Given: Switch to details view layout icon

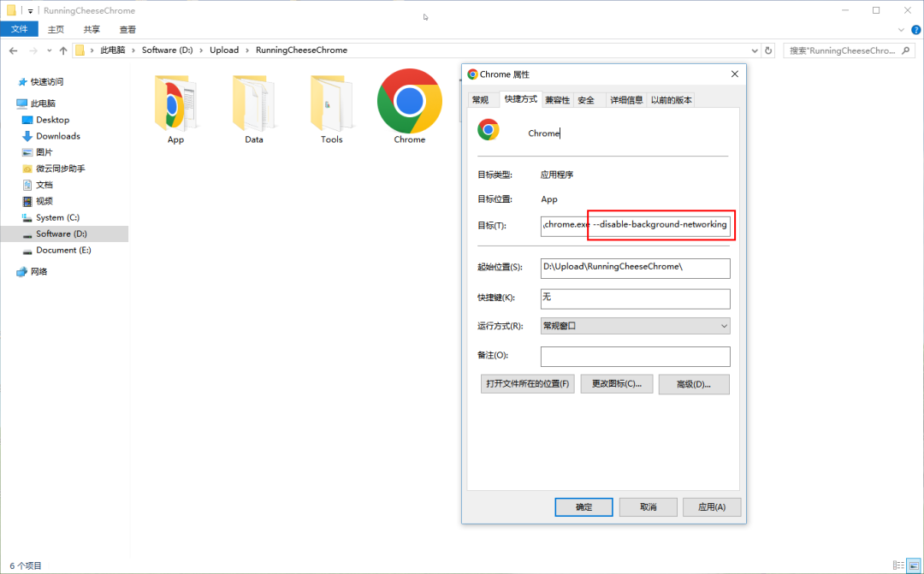Looking at the screenshot, I should 898,565.
